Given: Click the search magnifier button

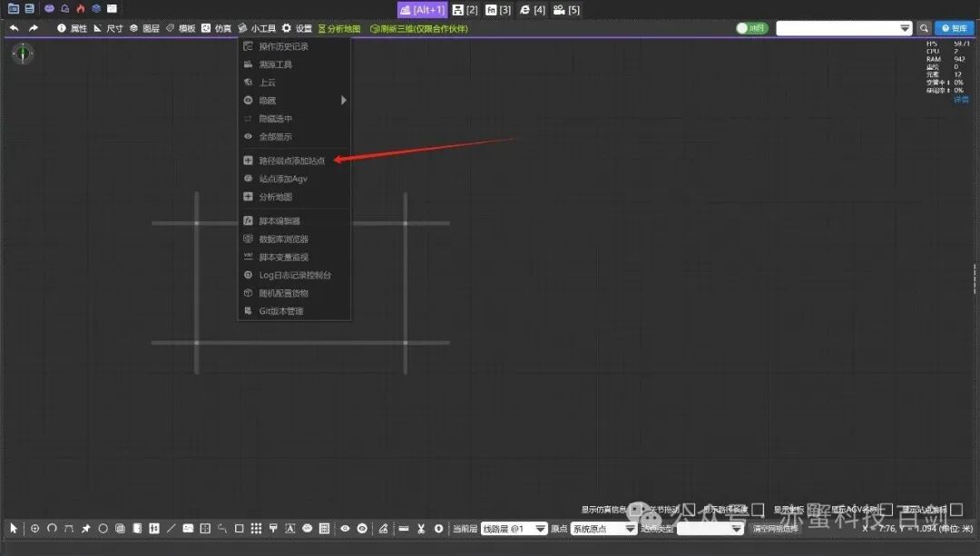Looking at the screenshot, I should tap(924, 28).
